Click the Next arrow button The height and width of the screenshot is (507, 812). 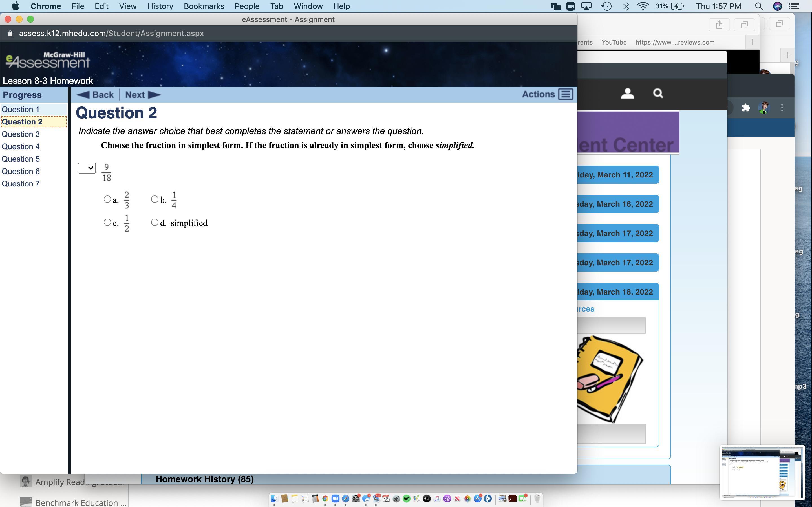click(x=143, y=95)
